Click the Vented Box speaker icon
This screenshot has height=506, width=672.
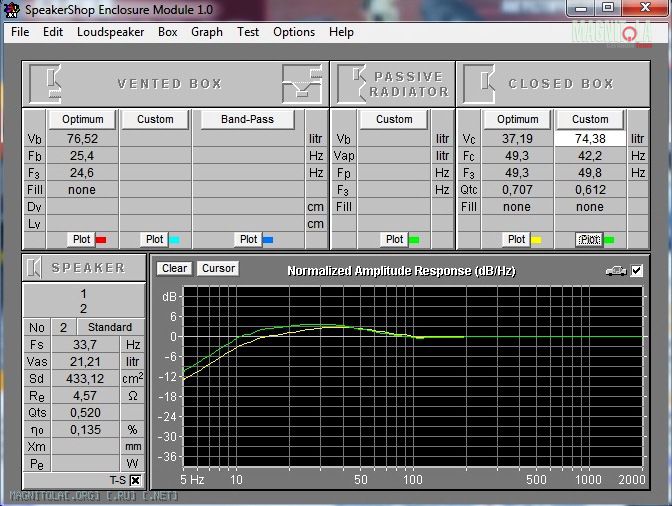tap(45, 84)
